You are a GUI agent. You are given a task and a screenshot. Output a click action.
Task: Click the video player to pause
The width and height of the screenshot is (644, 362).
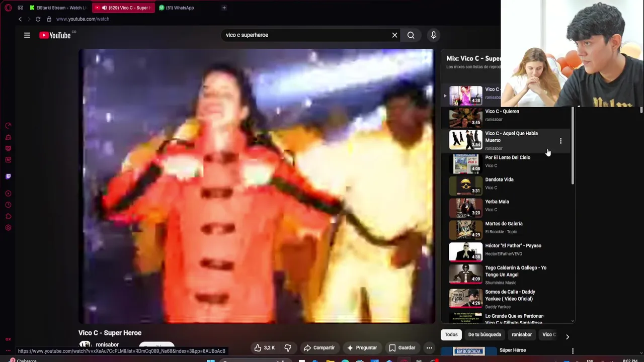[257, 186]
